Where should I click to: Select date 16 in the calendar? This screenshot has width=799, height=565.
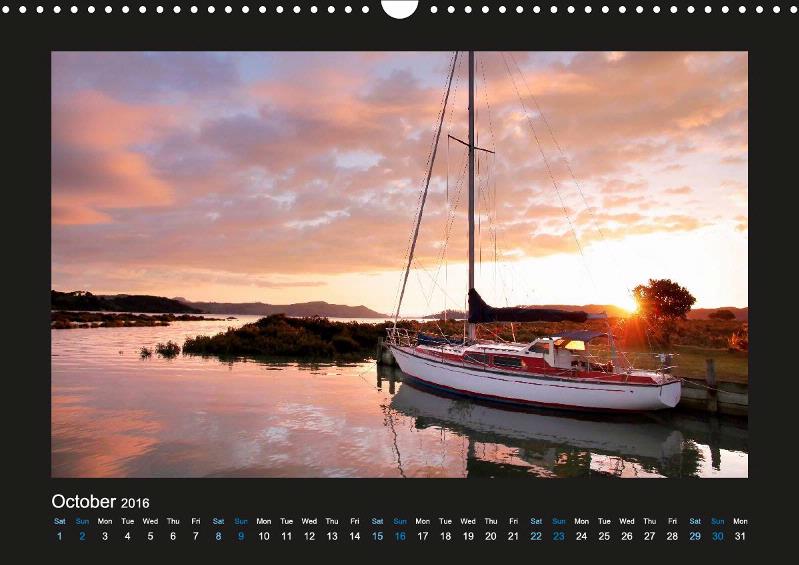[x=400, y=536]
